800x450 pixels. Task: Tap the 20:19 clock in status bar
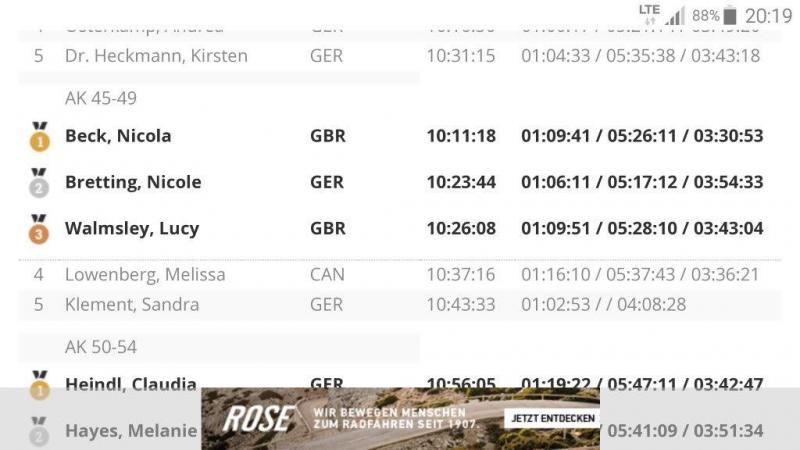coord(768,16)
